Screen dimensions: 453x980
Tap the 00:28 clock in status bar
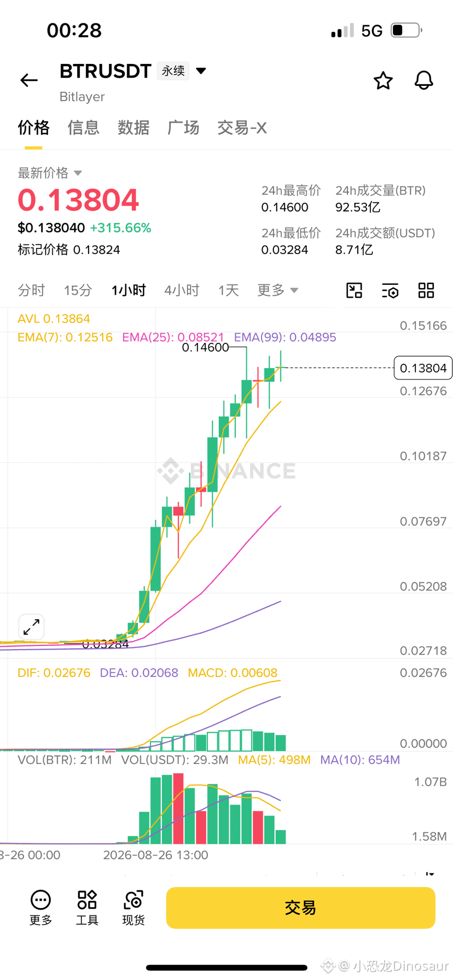click(x=74, y=31)
